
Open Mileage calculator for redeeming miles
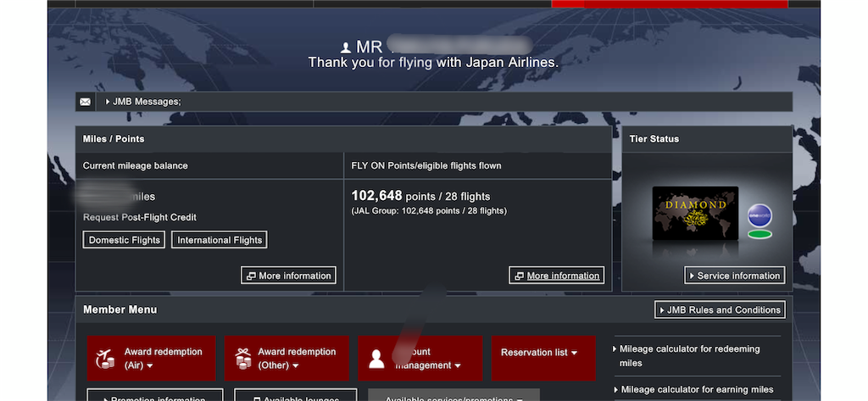689,356
